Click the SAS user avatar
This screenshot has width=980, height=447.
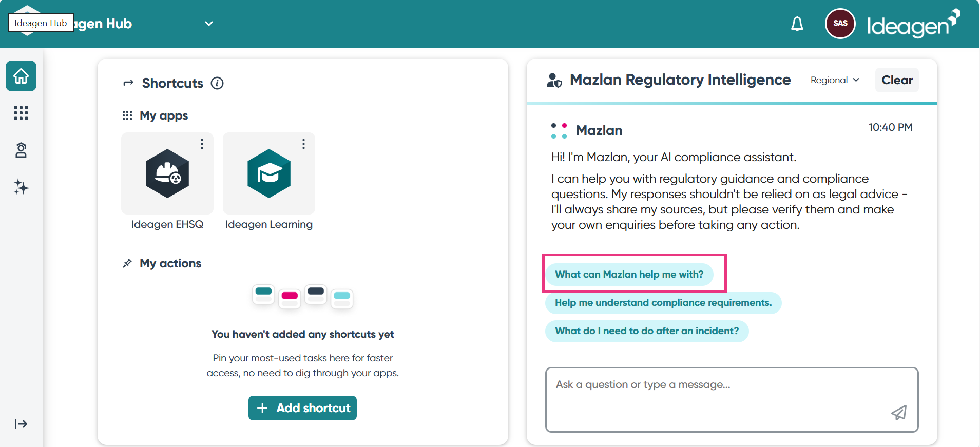point(840,24)
